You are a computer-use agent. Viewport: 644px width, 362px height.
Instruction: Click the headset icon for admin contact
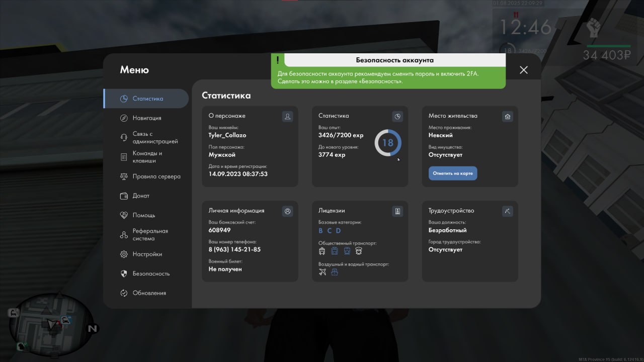pyautogui.click(x=124, y=138)
